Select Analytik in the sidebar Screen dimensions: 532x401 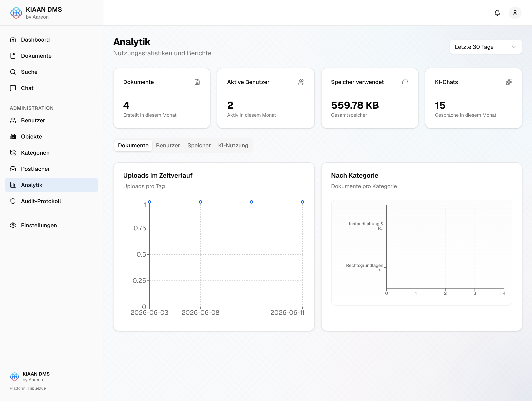tap(52, 185)
